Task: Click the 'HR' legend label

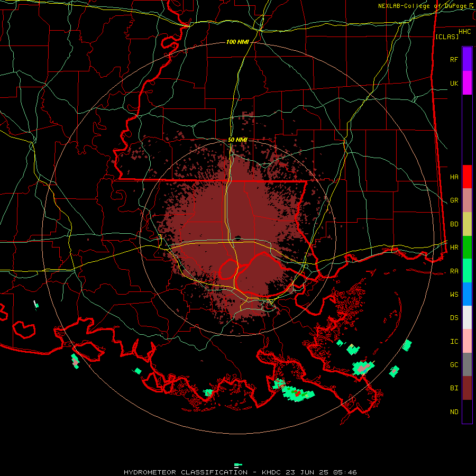Action: (454, 248)
